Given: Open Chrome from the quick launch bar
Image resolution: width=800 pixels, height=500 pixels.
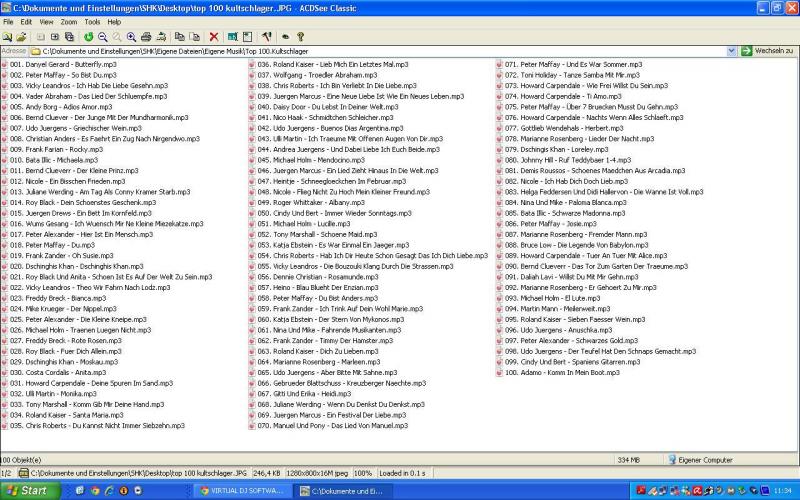Looking at the screenshot, I should point(94,491).
